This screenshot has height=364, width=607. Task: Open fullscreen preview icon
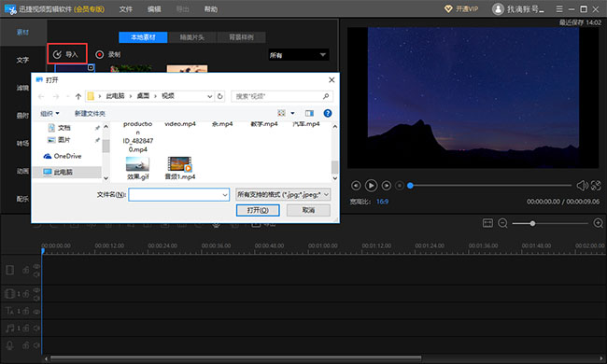[596, 186]
